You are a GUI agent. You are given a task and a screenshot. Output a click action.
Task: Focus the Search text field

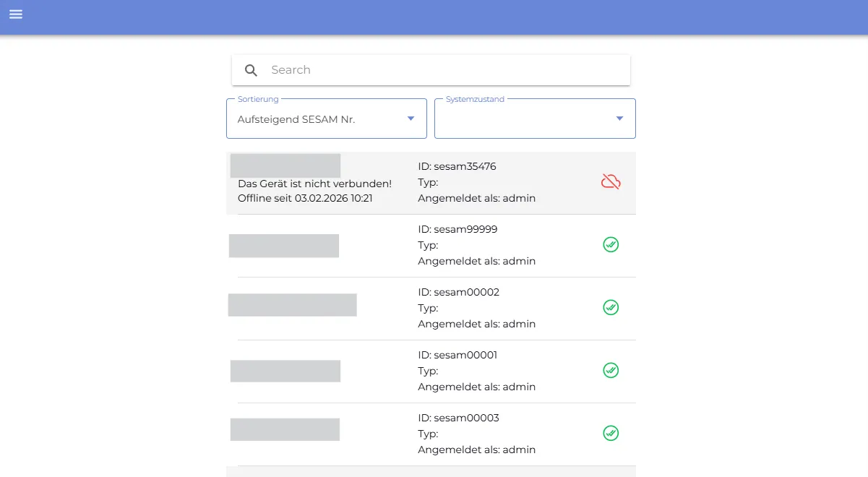point(441,70)
